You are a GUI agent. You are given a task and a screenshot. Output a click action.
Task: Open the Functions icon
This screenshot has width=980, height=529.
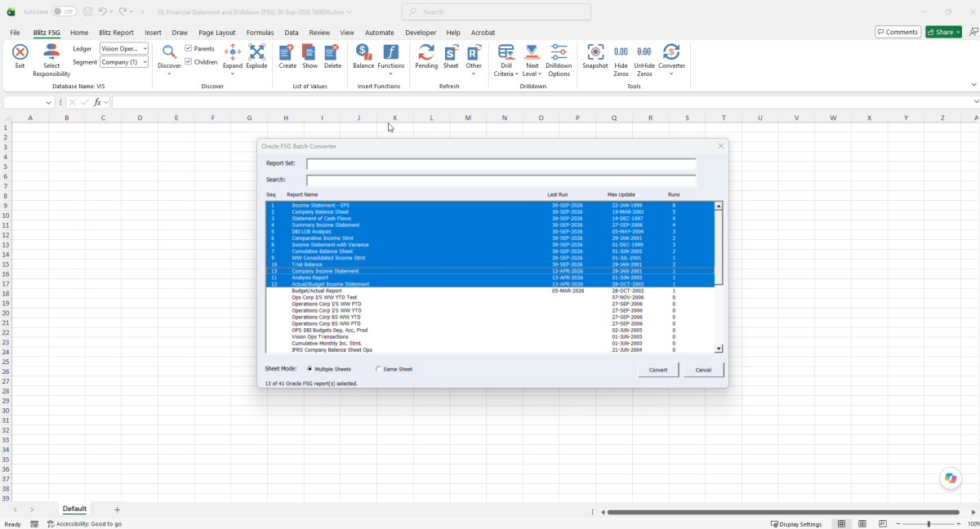(390, 52)
